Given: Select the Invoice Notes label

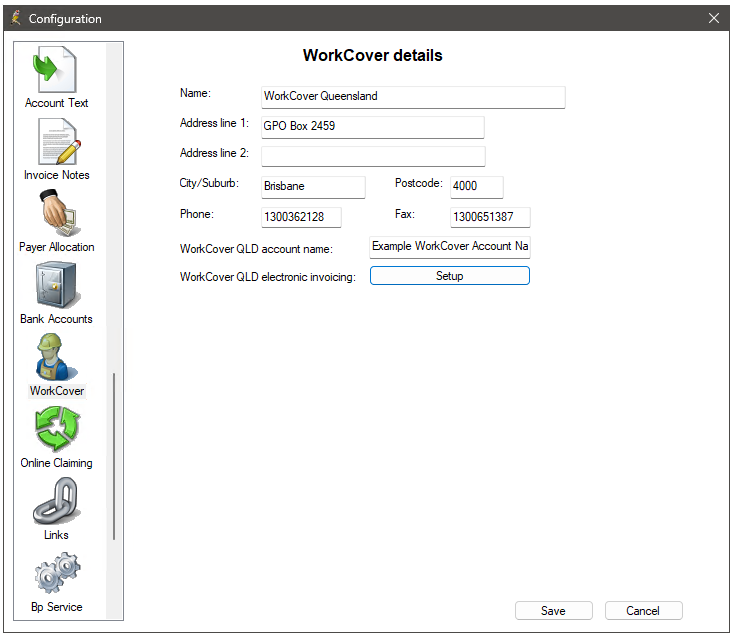Looking at the screenshot, I should click(57, 175).
